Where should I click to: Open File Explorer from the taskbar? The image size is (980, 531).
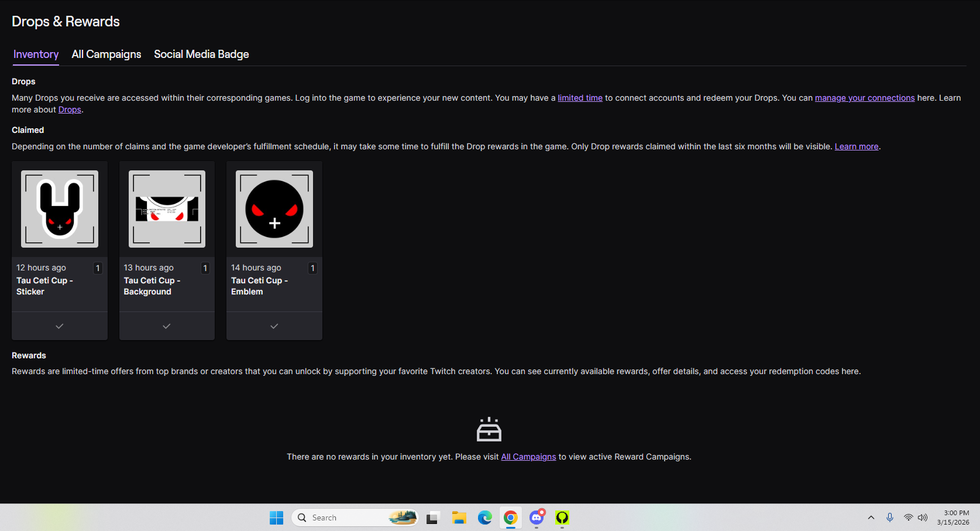(x=459, y=518)
